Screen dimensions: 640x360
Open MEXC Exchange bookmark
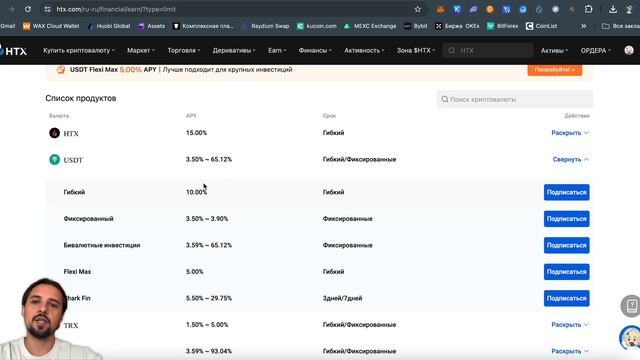(370, 26)
